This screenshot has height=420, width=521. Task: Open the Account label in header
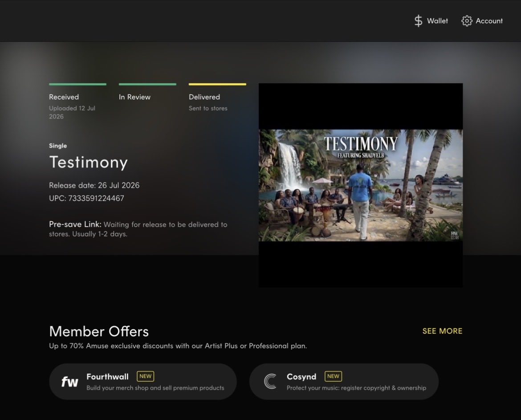click(x=489, y=21)
